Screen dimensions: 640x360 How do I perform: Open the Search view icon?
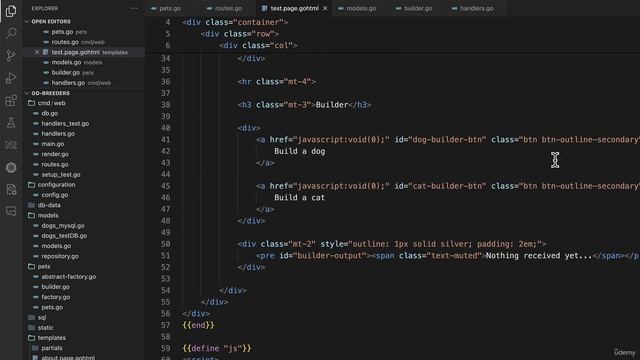(x=11, y=33)
